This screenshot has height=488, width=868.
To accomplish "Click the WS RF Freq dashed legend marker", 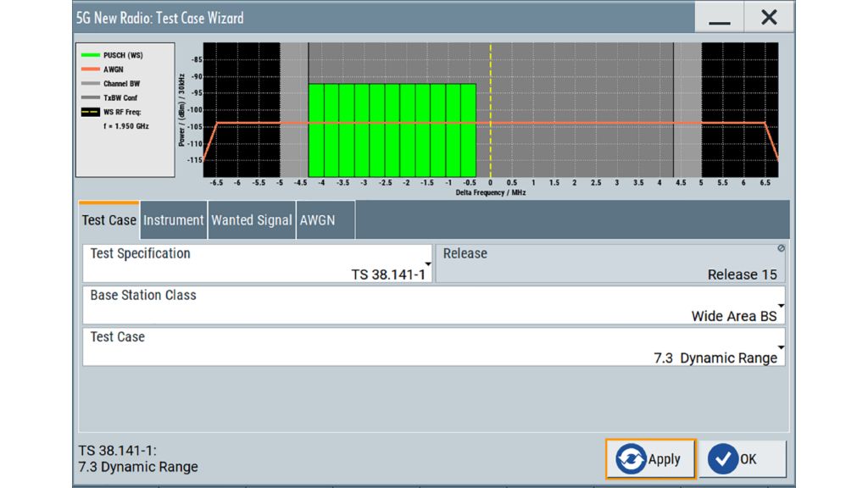I will (91, 112).
